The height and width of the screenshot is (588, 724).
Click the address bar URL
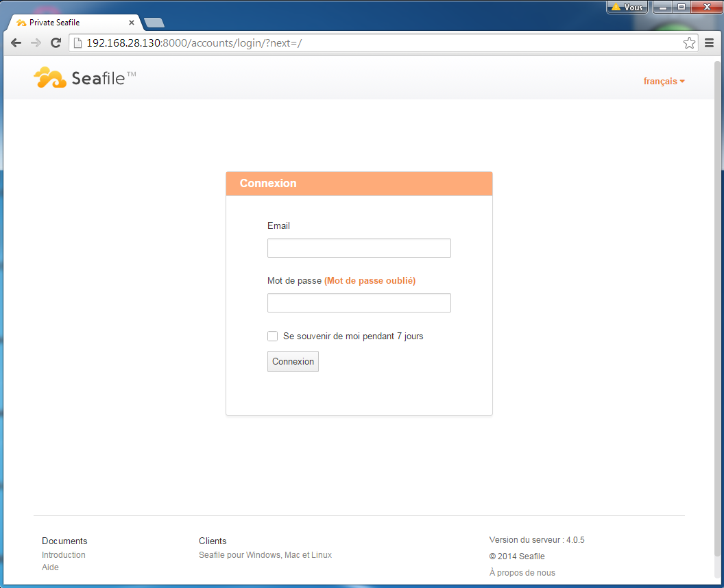pos(194,43)
